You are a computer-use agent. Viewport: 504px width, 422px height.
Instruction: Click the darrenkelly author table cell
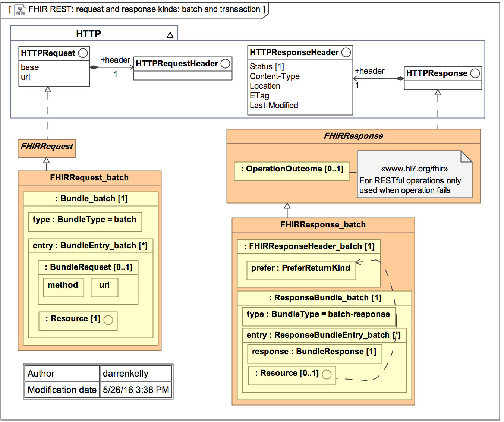click(x=136, y=374)
